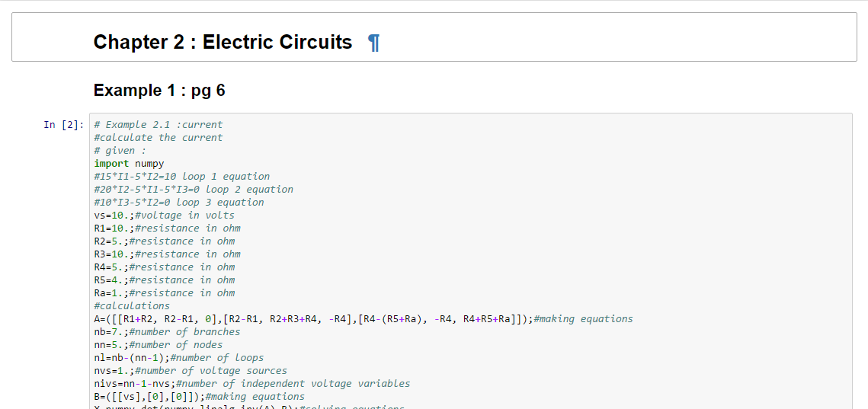Click the pilcrow anchor link beside Chapter 2
Image resolution: width=868 pixels, height=409 pixels.
(x=373, y=43)
